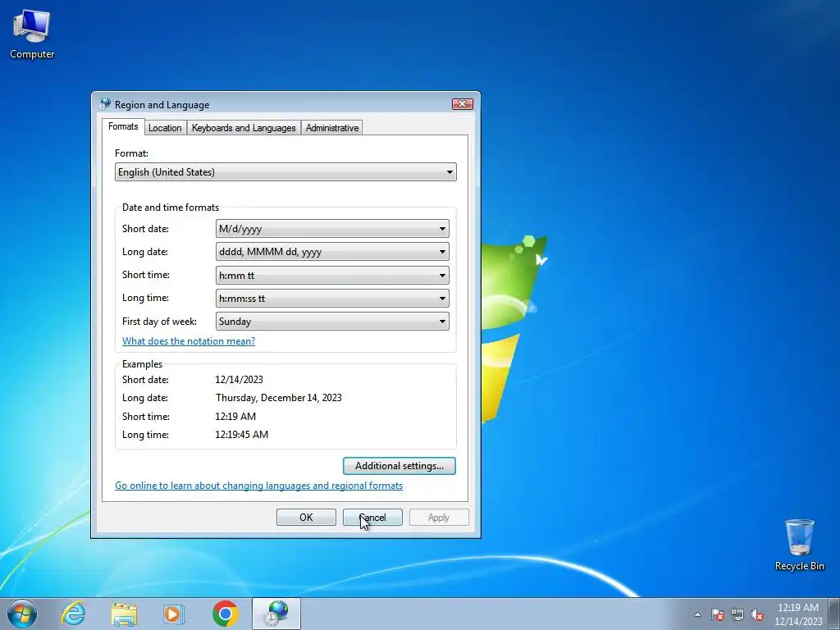Open the First day of week dropdown
The height and width of the screenshot is (630, 840).
pos(332,322)
